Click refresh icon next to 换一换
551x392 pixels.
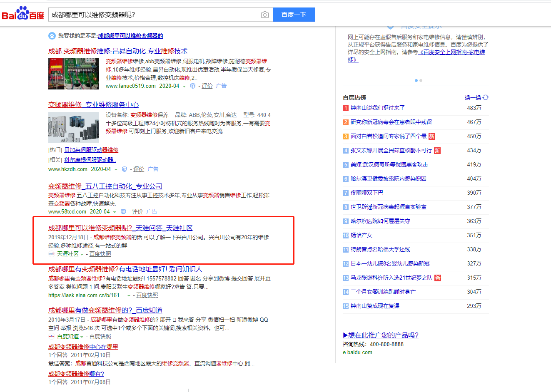pyautogui.click(x=486, y=97)
